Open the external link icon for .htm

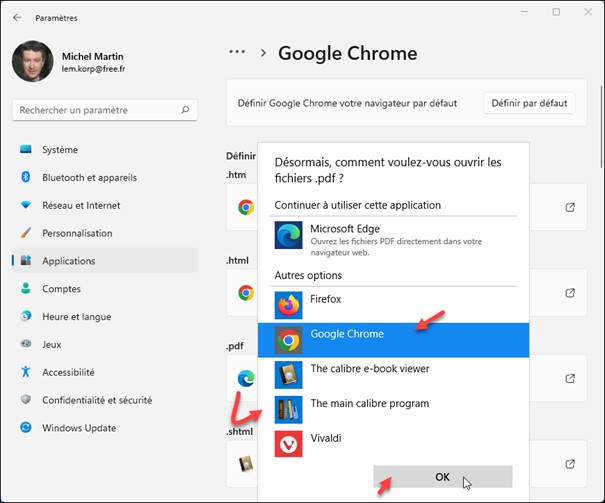[570, 208]
